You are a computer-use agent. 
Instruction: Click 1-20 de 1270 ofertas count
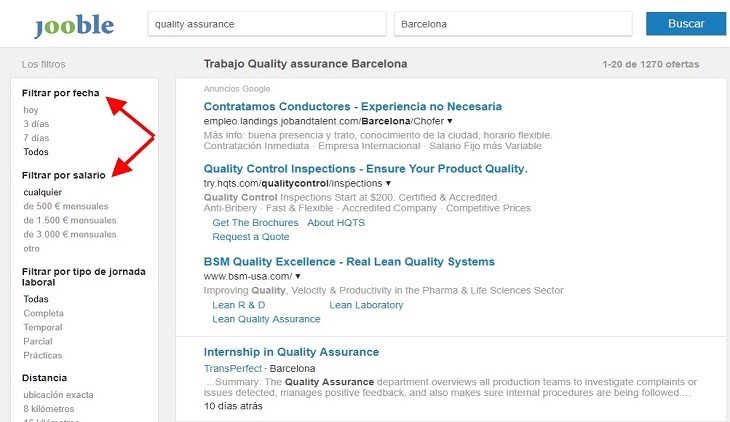point(650,64)
